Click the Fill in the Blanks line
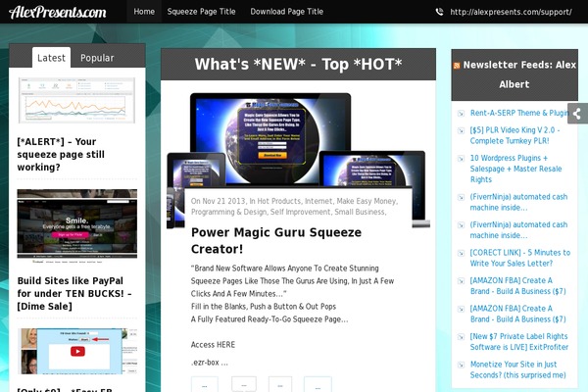Viewport: 588px width, 392px height. coord(264,307)
